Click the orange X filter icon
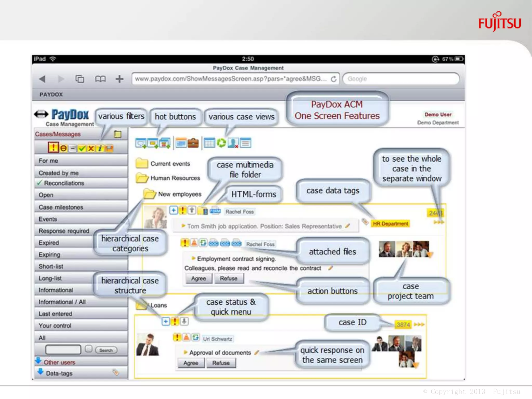 pos(91,148)
